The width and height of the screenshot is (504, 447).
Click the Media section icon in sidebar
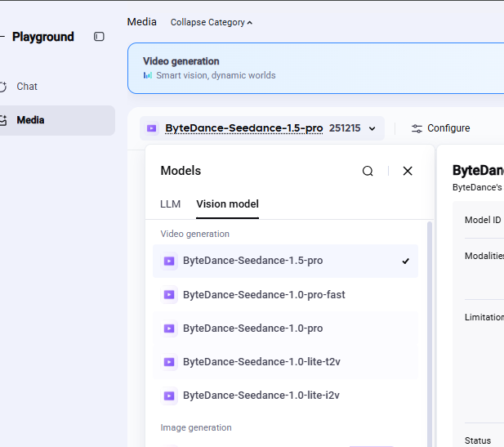point(3,120)
